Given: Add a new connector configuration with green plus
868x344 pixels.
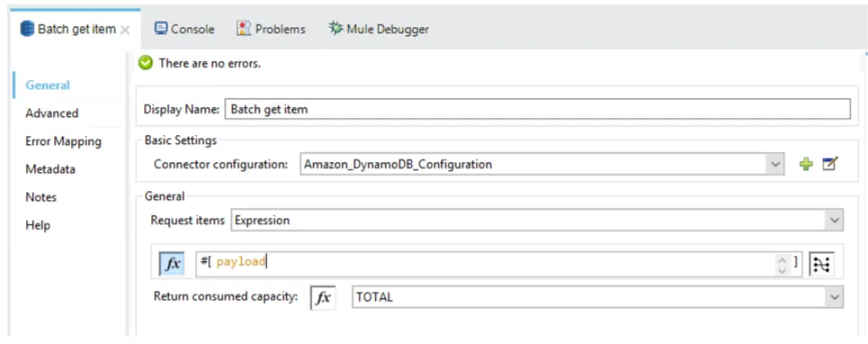Looking at the screenshot, I should pos(807,164).
